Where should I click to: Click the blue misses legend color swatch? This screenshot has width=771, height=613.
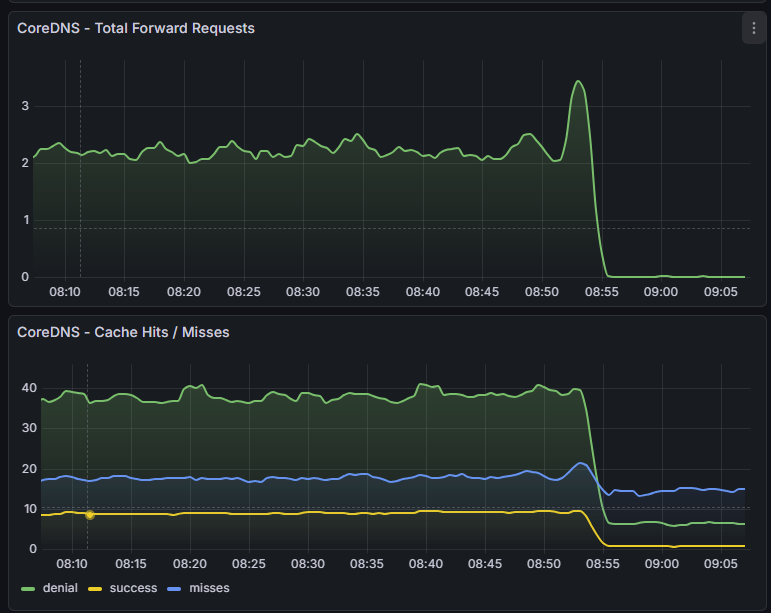[x=175, y=589]
